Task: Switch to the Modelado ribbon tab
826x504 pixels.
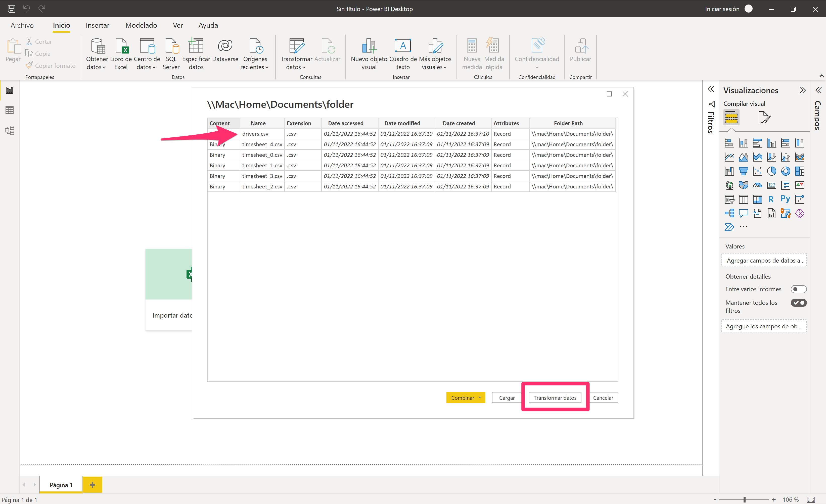Action: pos(141,25)
